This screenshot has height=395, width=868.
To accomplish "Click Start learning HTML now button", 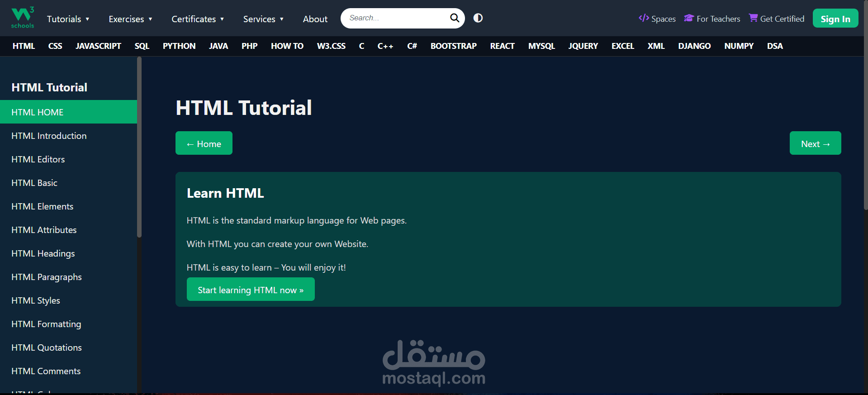I will pos(251,289).
